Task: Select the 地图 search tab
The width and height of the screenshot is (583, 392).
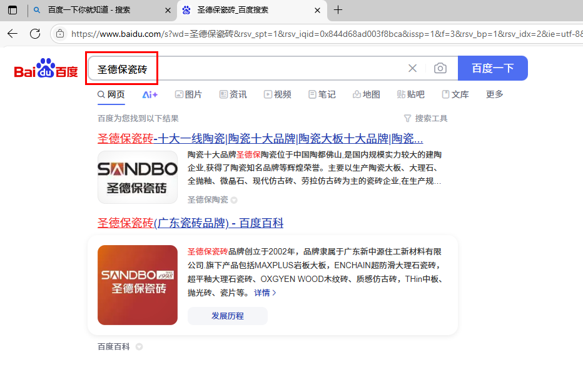Action: 366,94
